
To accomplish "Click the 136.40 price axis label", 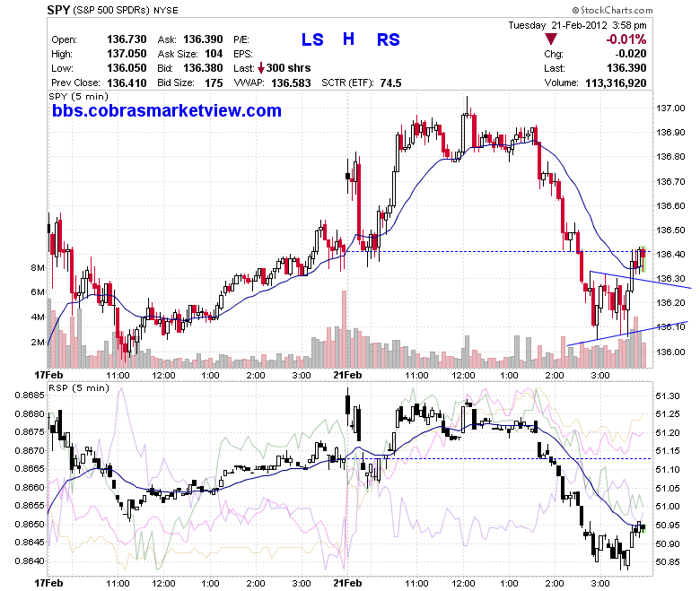I will 670,254.
